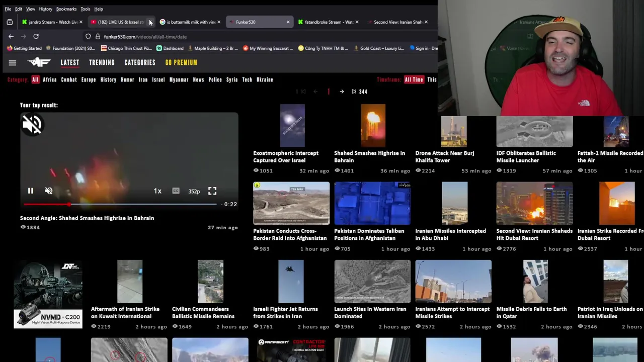
Task: Go to TRENDING section
Action: (x=102, y=62)
